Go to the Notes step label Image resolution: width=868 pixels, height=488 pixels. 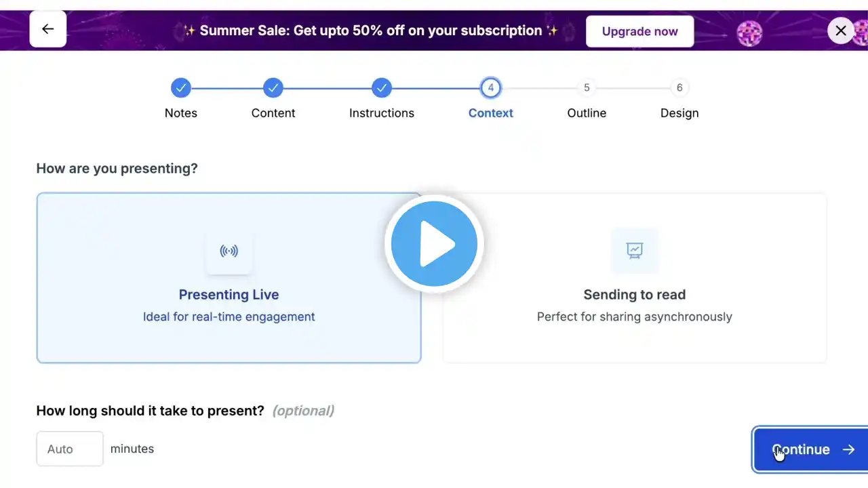point(181,113)
